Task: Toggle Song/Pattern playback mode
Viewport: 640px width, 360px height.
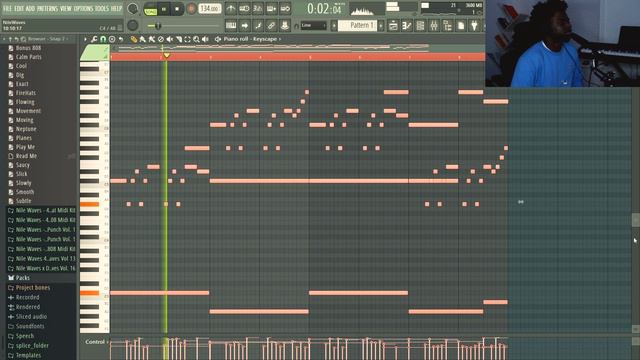Action: (x=150, y=9)
